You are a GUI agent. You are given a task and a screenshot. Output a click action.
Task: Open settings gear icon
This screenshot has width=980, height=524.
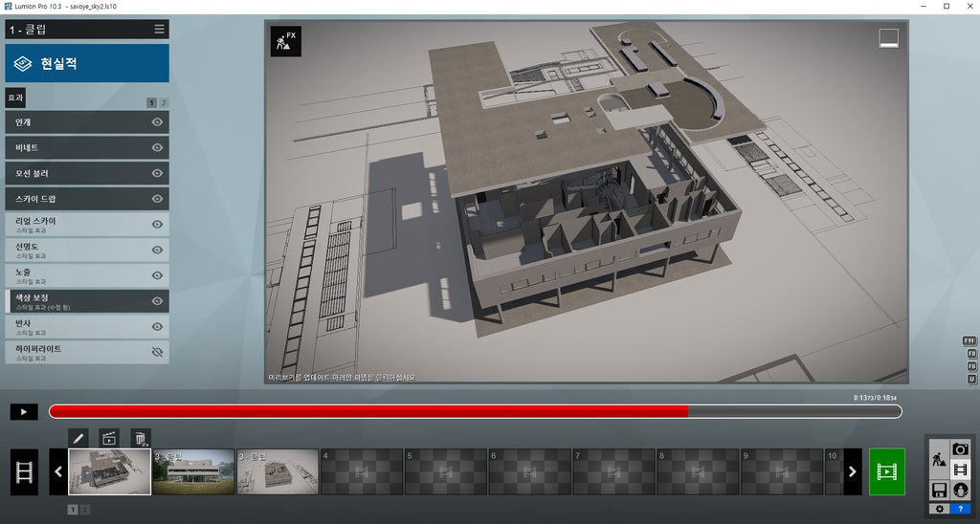(940, 509)
